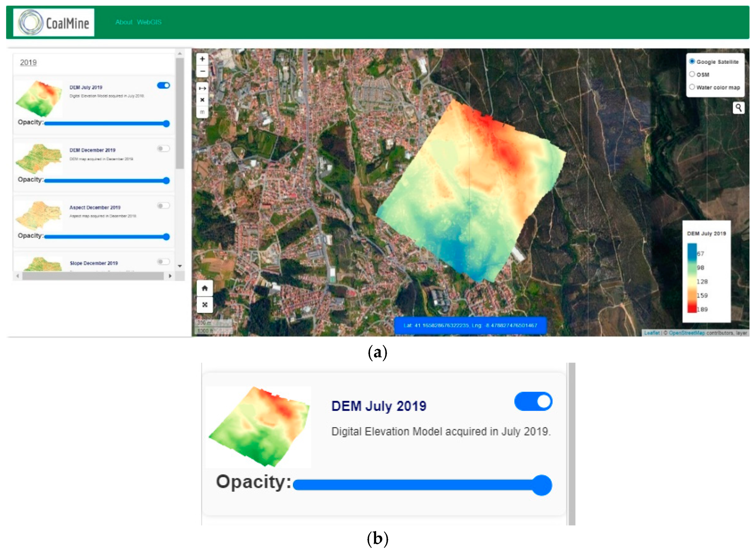Click the meters unit button
Viewport: 756px width, 553px height.
(x=202, y=112)
